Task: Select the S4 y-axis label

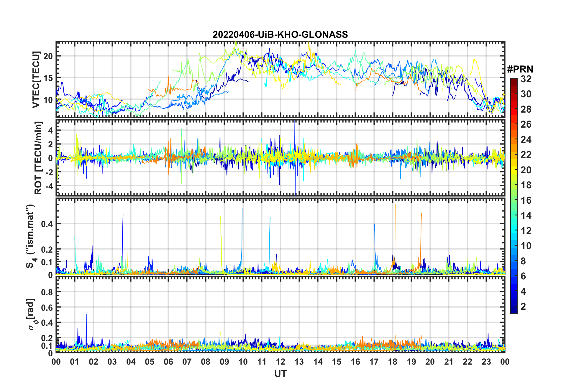Action: 30,236
